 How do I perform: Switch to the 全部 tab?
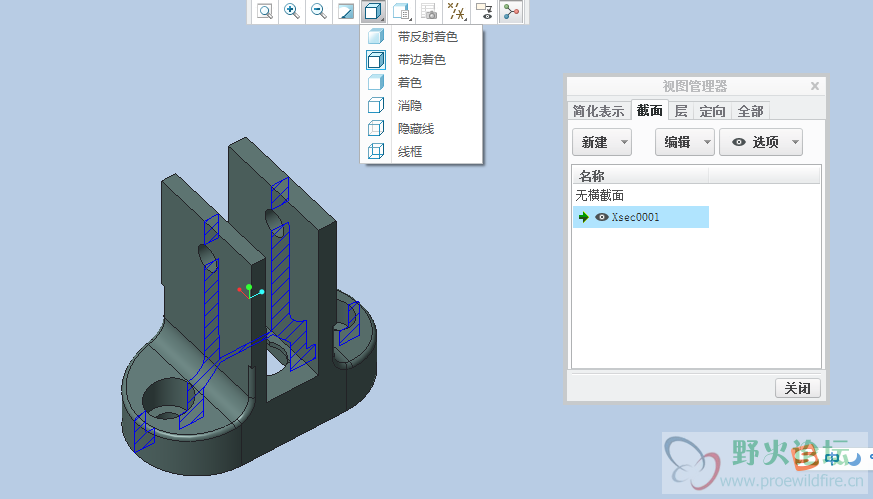click(x=751, y=111)
